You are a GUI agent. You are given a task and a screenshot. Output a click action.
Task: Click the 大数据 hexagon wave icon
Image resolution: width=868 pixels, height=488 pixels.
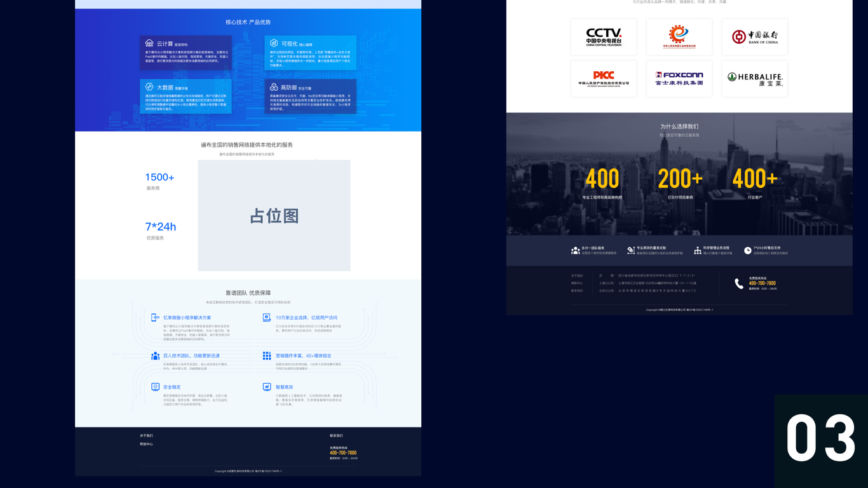coord(149,86)
